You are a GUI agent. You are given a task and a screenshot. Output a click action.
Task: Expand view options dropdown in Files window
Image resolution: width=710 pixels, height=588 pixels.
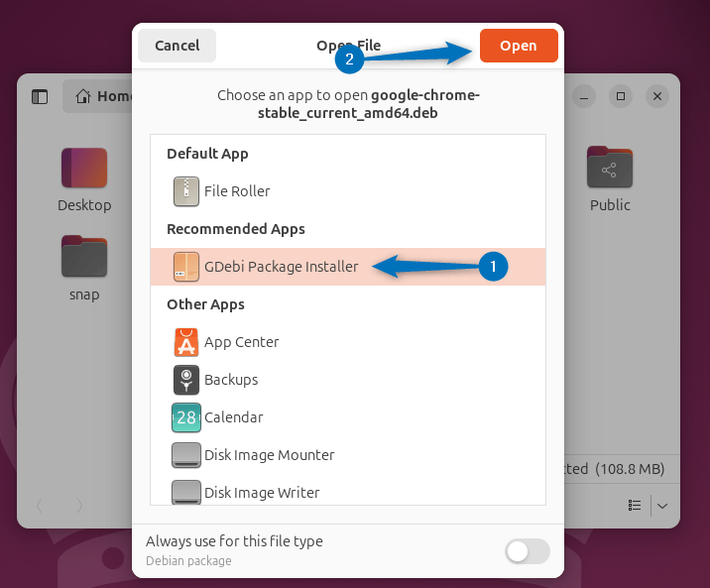662,506
